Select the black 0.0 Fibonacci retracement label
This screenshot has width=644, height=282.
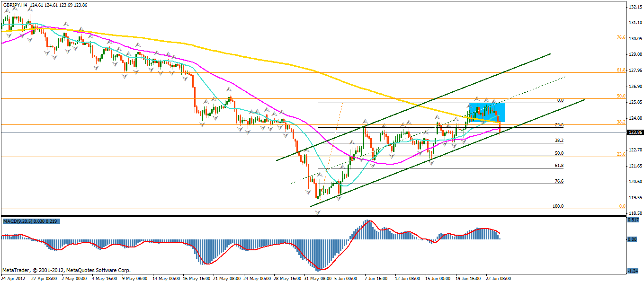tap(560, 100)
